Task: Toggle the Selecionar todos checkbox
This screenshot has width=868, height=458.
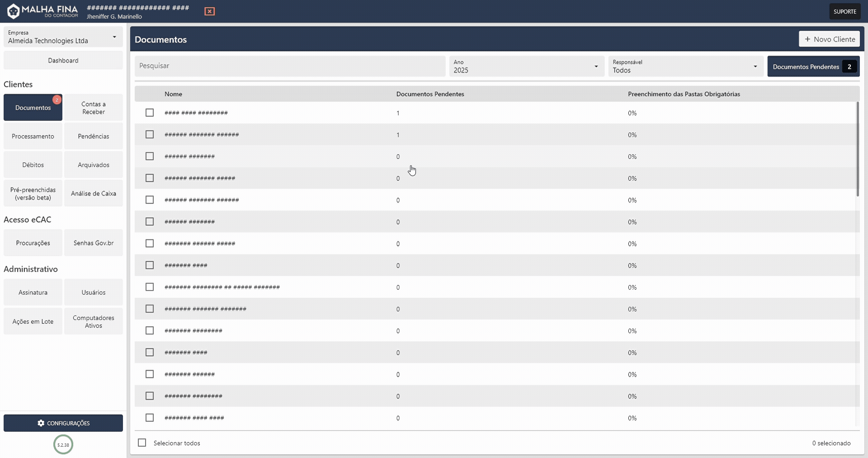Action: point(142,443)
